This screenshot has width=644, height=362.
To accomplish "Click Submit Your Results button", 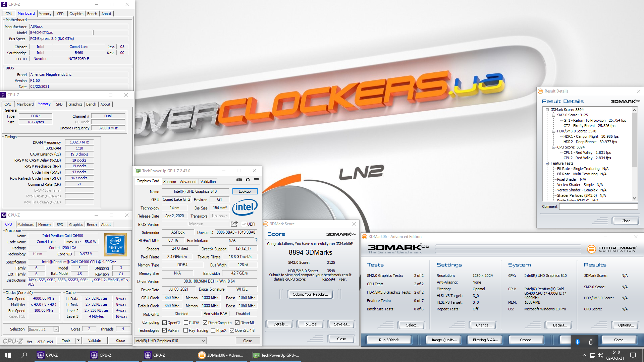I will [x=310, y=294].
